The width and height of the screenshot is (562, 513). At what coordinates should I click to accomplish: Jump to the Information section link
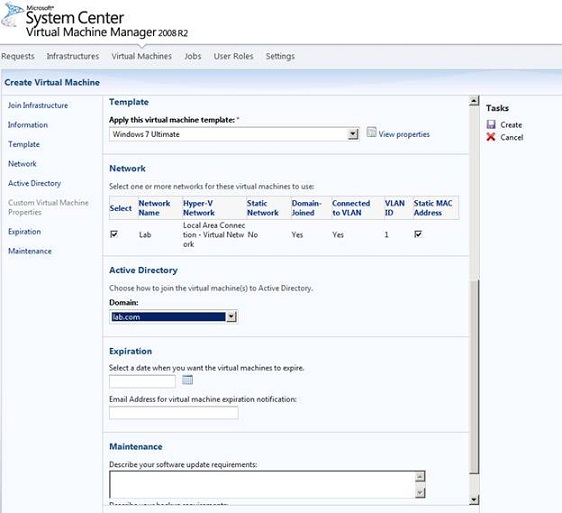(28, 125)
